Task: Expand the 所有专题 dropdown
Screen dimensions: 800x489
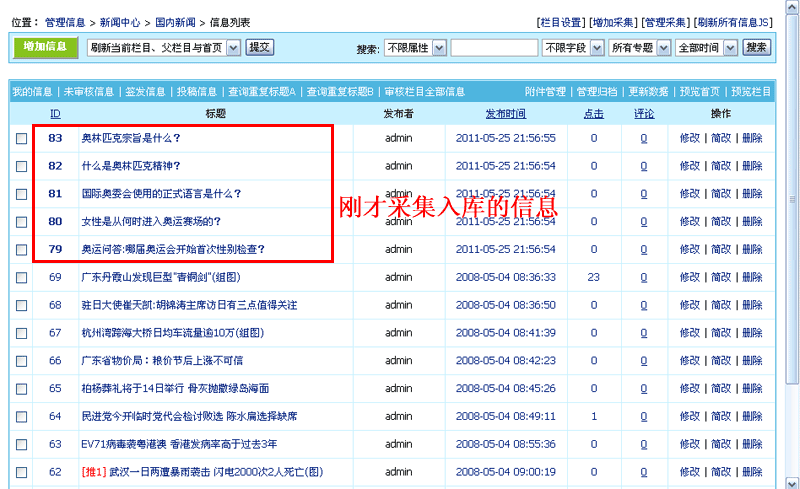Action: pyautogui.click(x=639, y=47)
